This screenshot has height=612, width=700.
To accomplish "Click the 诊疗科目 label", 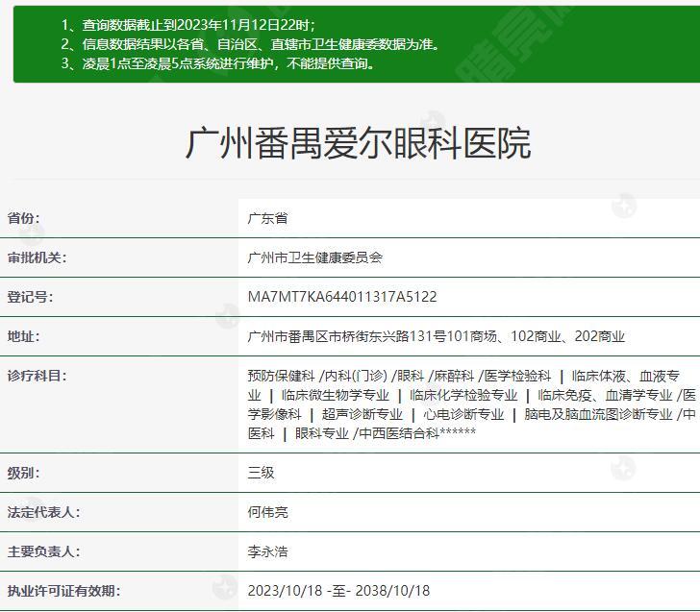I will [x=37, y=376].
